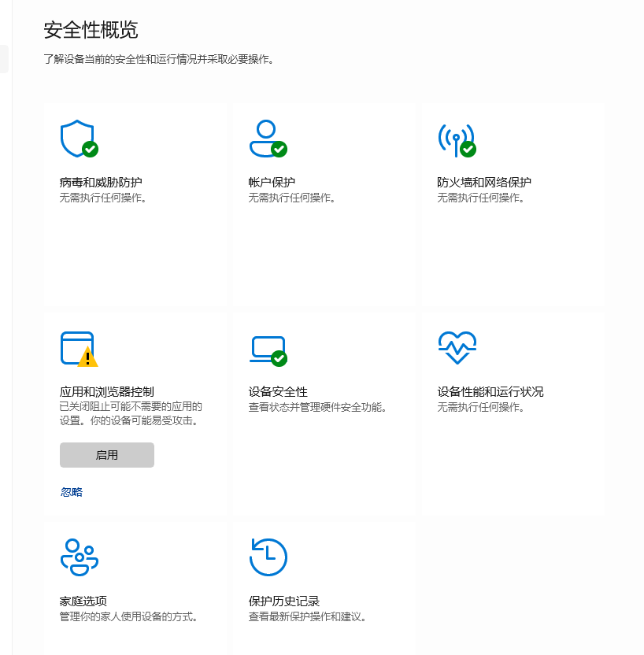The width and height of the screenshot is (644, 655).
Task: Click 管理你的家人使用设备的方式 text
Action: pos(128,616)
